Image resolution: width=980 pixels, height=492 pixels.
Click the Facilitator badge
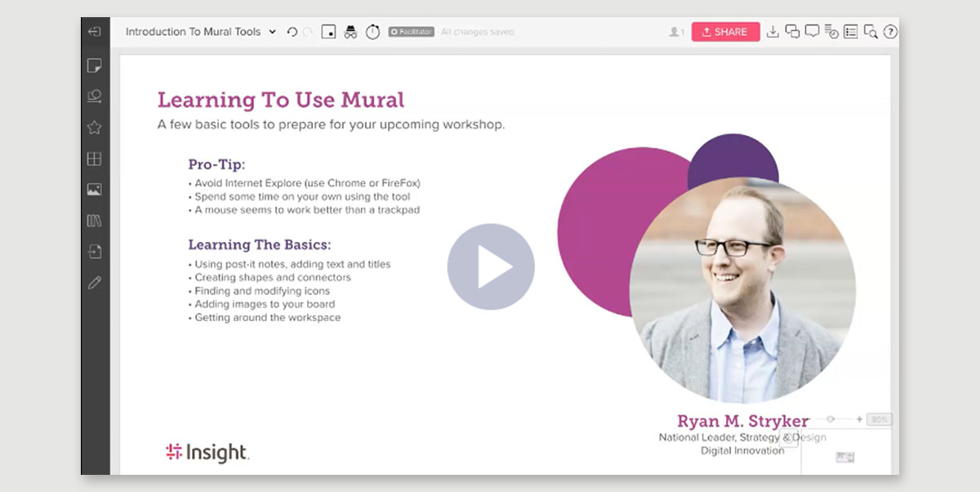click(x=411, y=32)
